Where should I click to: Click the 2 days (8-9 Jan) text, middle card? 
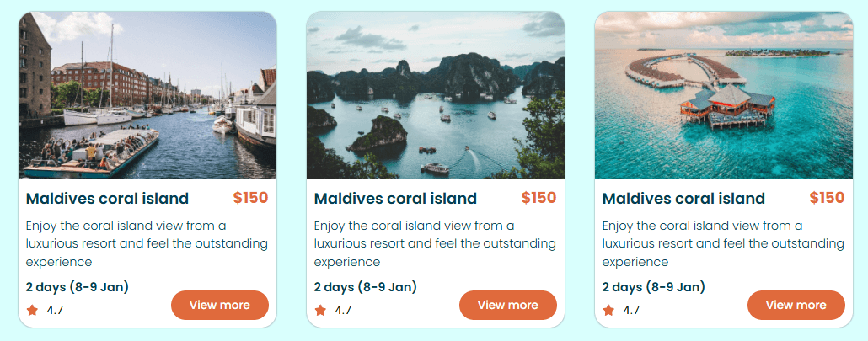(x=366, y=287)
